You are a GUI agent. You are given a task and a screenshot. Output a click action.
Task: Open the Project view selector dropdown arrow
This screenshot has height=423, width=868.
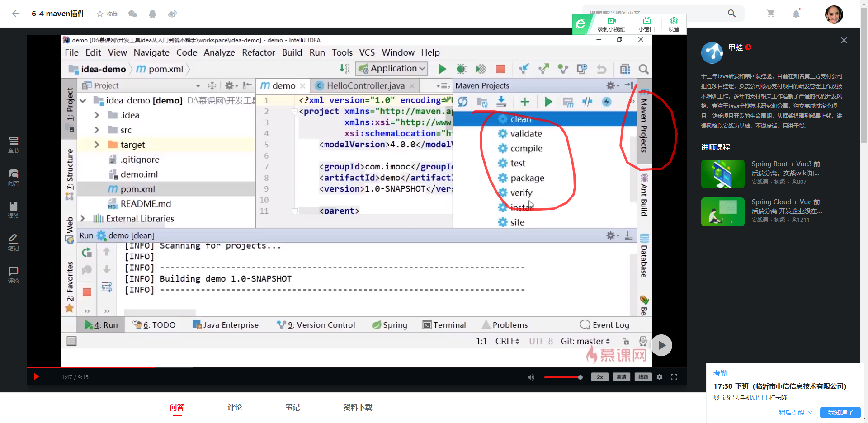[198, 86]
